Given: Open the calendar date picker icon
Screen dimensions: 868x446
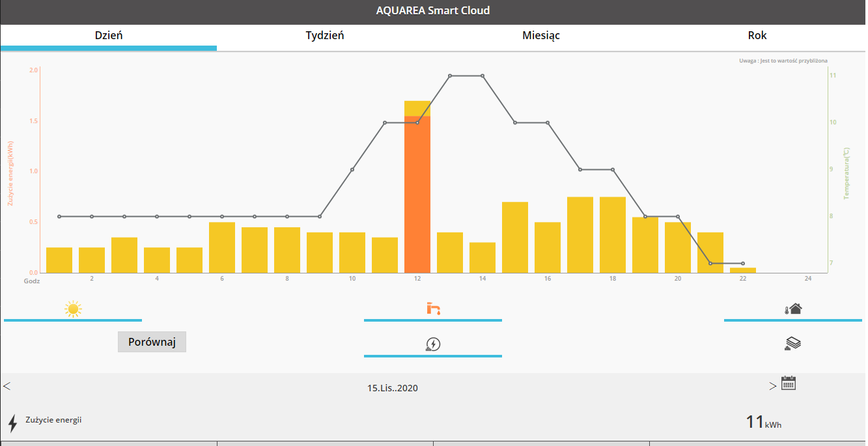Looking at the screenshot, I should coord(789,383).
